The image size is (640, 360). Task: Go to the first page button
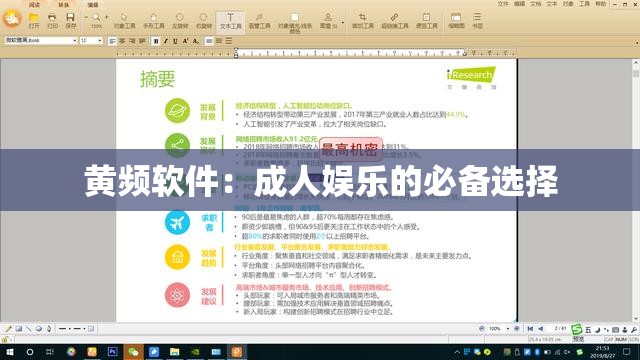pos(530,329)
